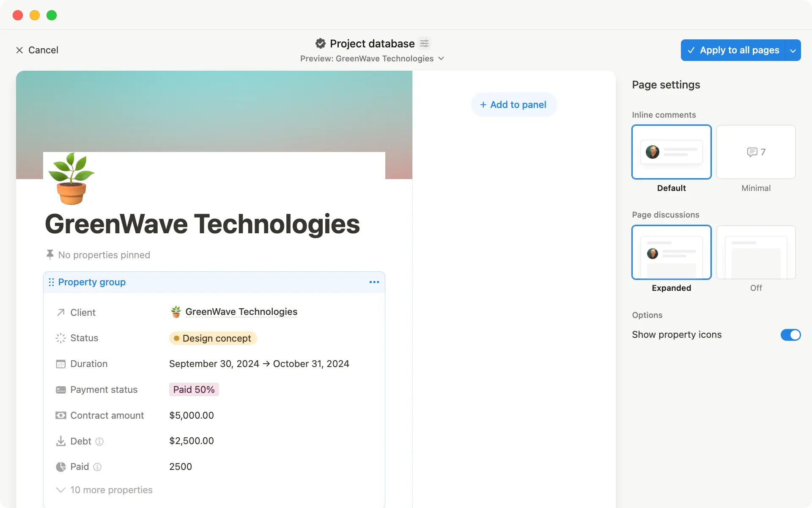This screenshot has width=812, height=508.
Task: Click the Property group drag handle
Action: (x=51, y=282)
